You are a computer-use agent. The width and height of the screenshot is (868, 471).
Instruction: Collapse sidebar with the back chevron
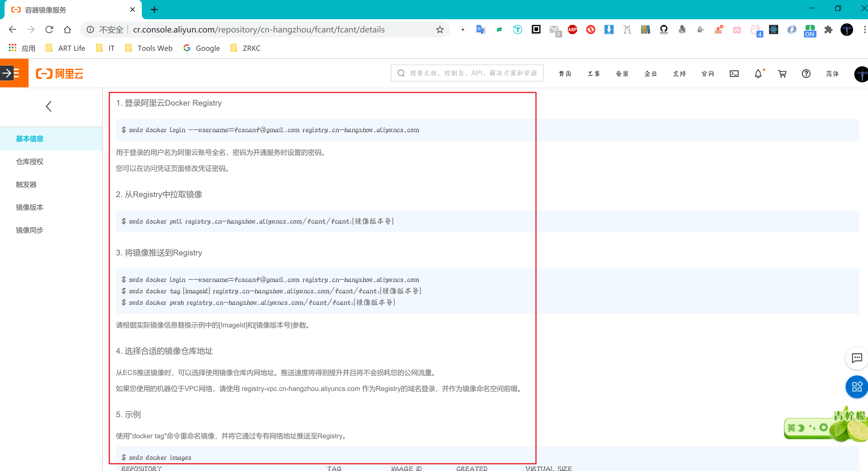point(49,106)
